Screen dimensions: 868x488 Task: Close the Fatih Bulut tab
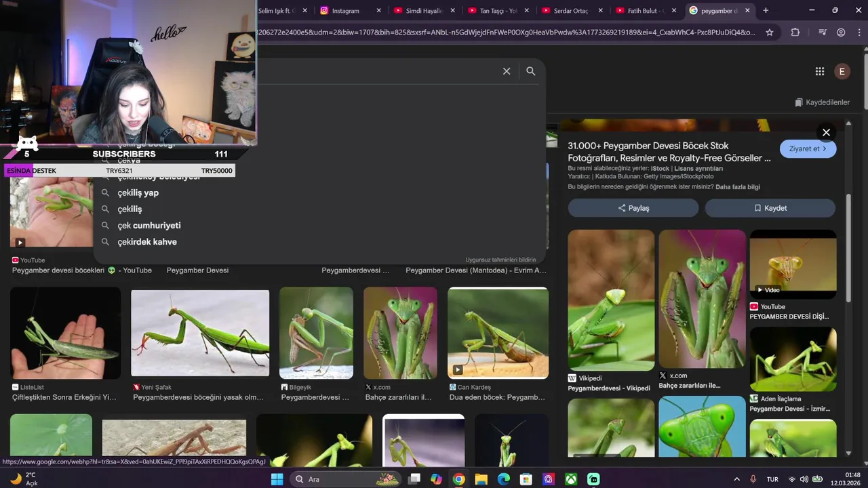click(x=674, y=10)
